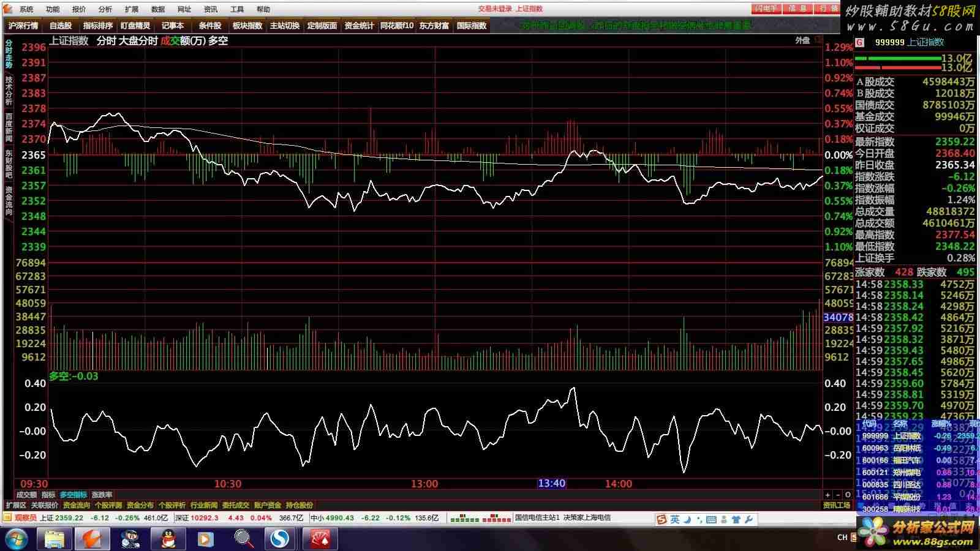Open the QQ penguin taskbar icon
The width and height of the screenshot is (980, 551).
(x=168, y=539)
